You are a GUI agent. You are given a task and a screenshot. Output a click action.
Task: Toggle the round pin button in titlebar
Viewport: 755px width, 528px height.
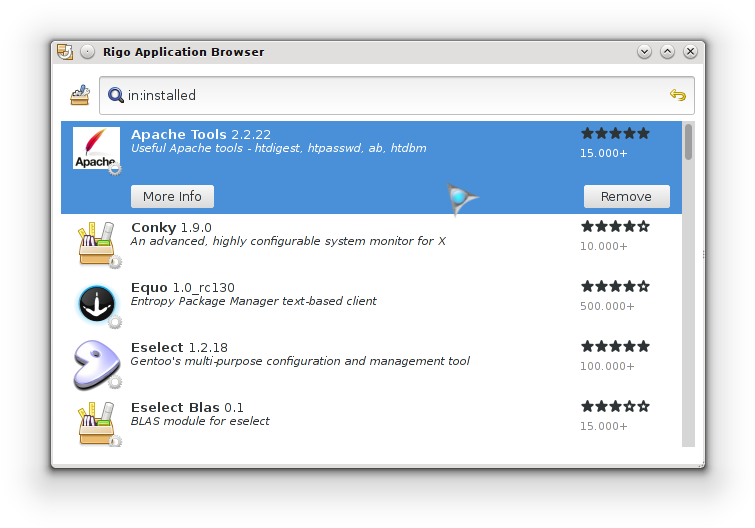[88, 52]
